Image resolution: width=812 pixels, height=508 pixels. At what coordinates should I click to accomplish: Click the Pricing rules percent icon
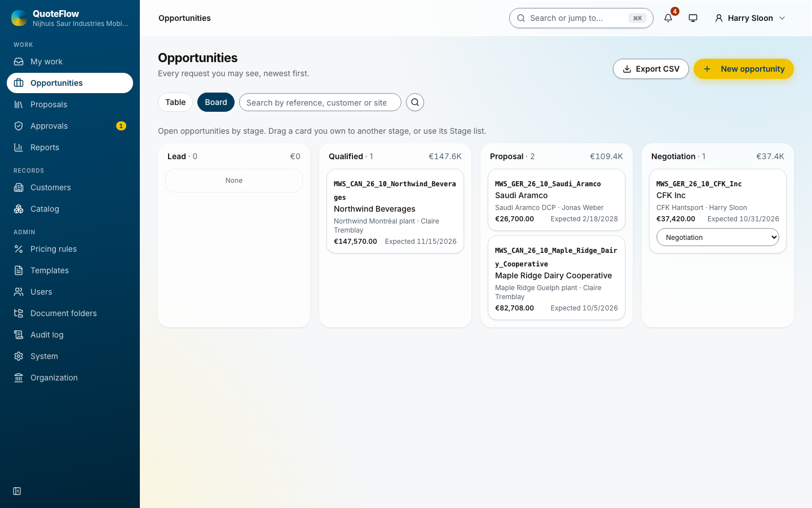pyautogui.click(x=19, y=249)
